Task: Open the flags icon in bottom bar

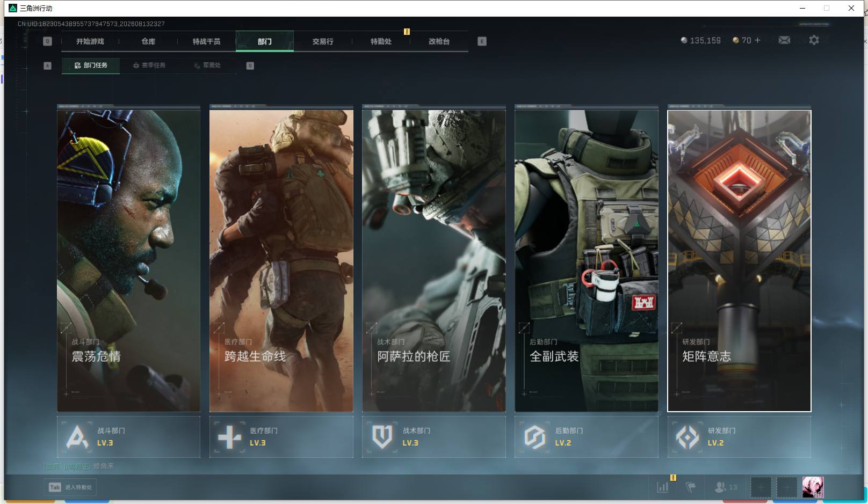Action: coord(691,487)
